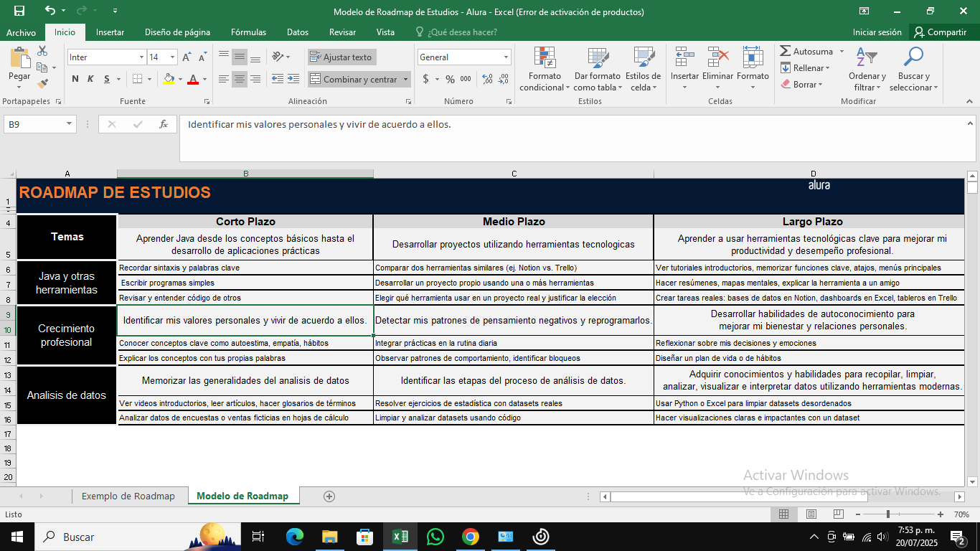Open the General number format dropdown
The image size is (980, 551).
(506, 57)
